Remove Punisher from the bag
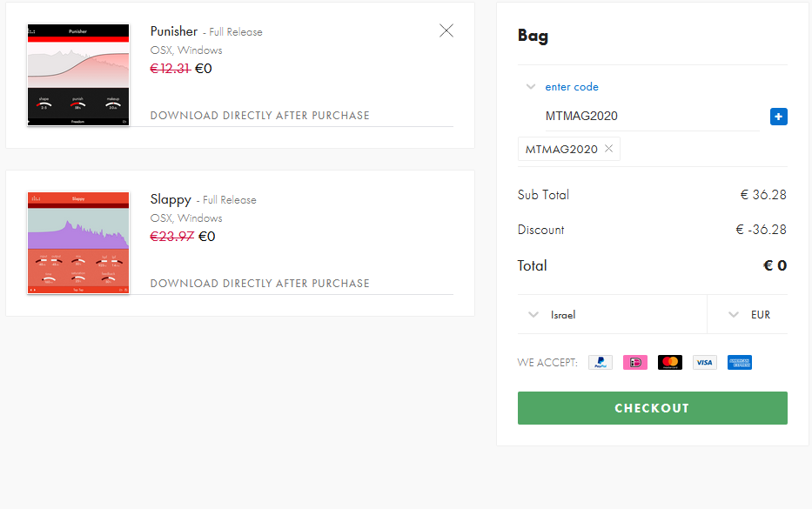 [446, 30]
